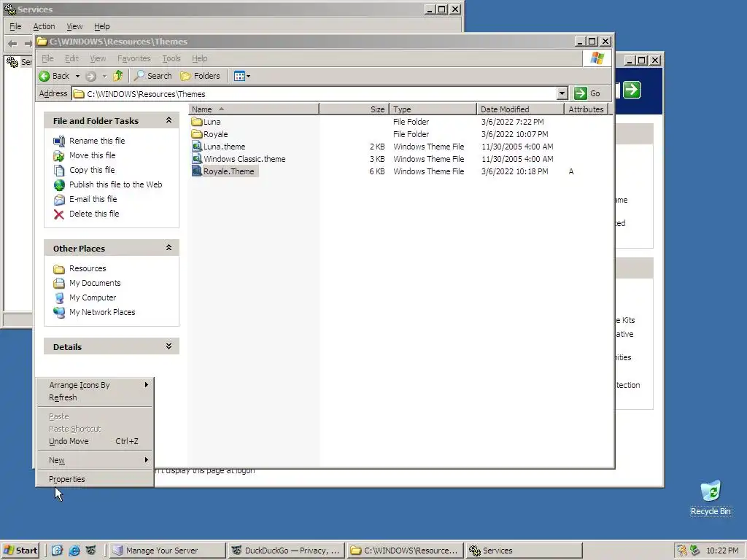Select the Luna folder icon

(x=197, y=122)
